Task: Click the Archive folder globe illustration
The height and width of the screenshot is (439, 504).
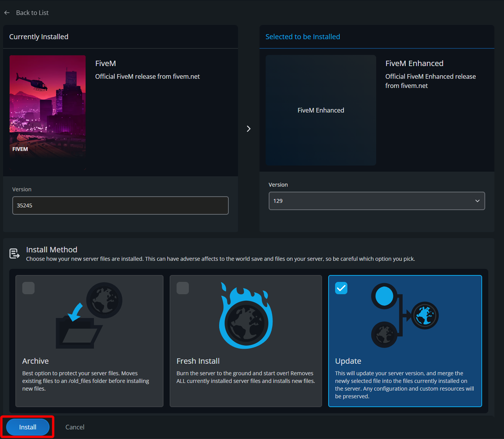Action: click(89, 316)
